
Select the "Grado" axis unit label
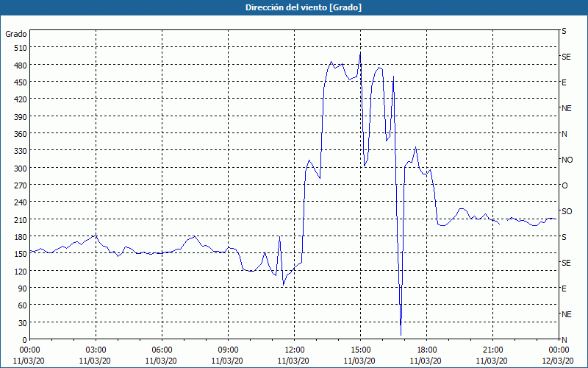[x=16, y=34]
